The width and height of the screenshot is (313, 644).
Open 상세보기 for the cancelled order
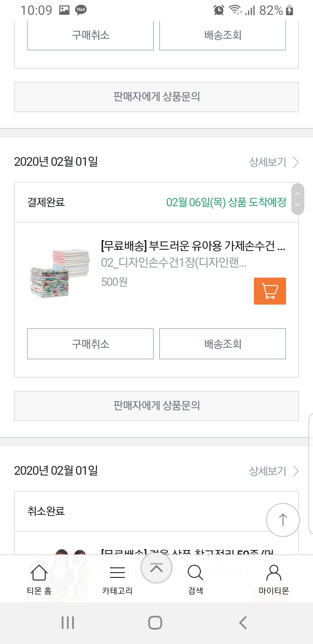click(x=274, y=471)
